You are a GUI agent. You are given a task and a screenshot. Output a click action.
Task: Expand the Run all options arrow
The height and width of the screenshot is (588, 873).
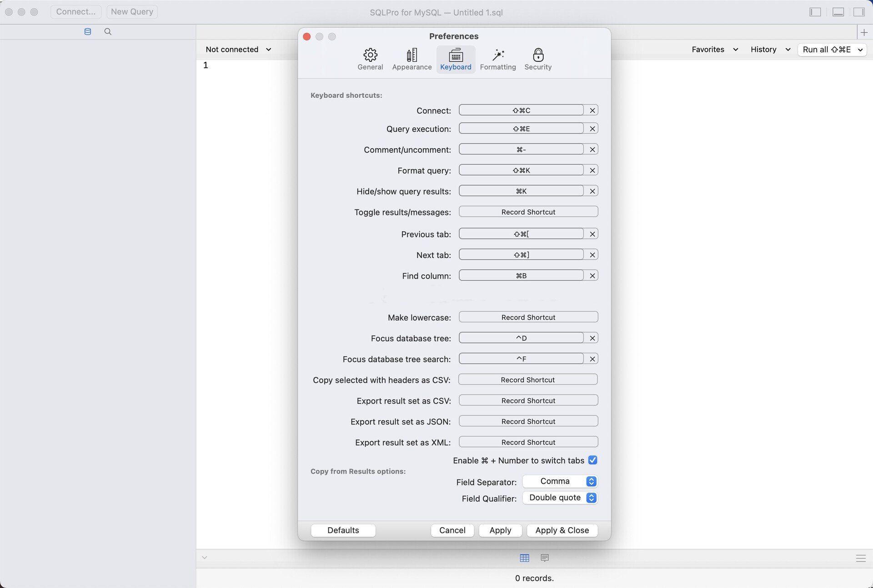(x=860, y=50)
